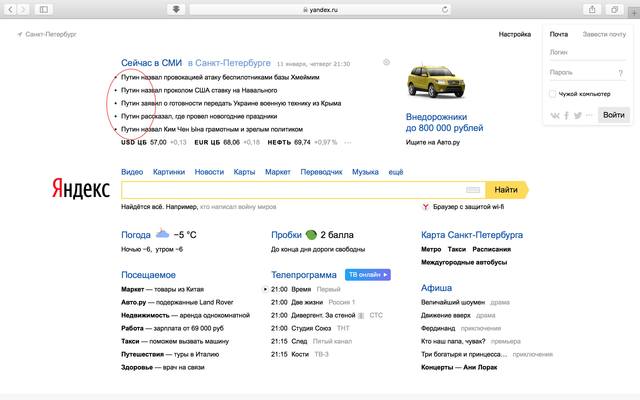The image size is (640, 400).
Task: Open the Новости tab
Action: click(209, 172)
